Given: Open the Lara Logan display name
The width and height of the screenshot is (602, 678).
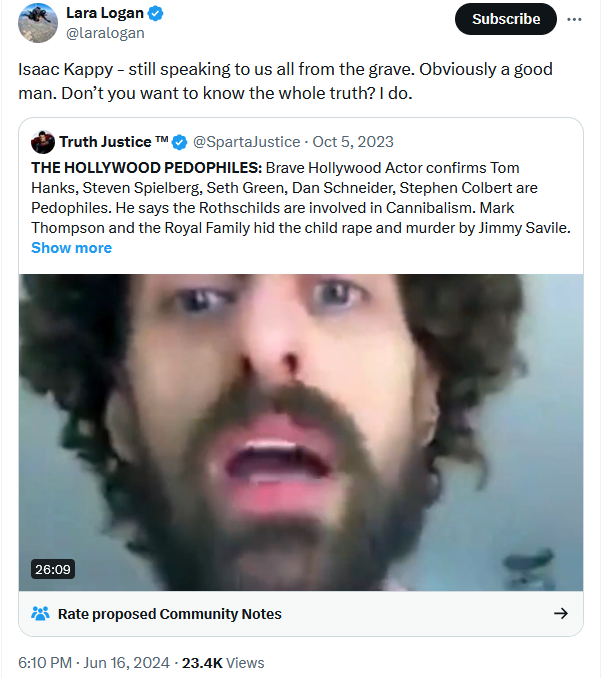Looking at the screenshot, I should [105, 13].
